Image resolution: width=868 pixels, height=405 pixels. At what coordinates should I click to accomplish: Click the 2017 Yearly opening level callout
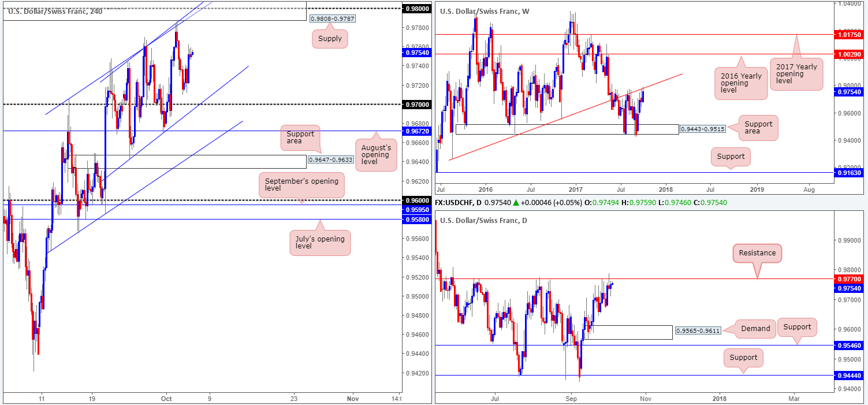796,74
